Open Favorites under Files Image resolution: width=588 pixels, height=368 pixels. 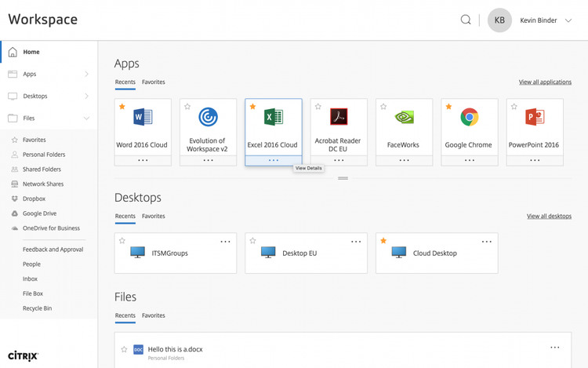click(34, 140)
